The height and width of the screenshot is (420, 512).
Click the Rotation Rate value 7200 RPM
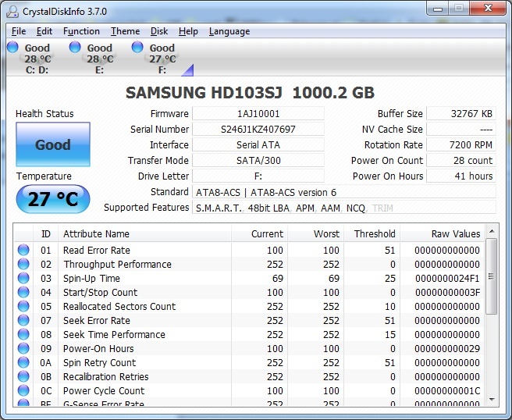point(461,144)
